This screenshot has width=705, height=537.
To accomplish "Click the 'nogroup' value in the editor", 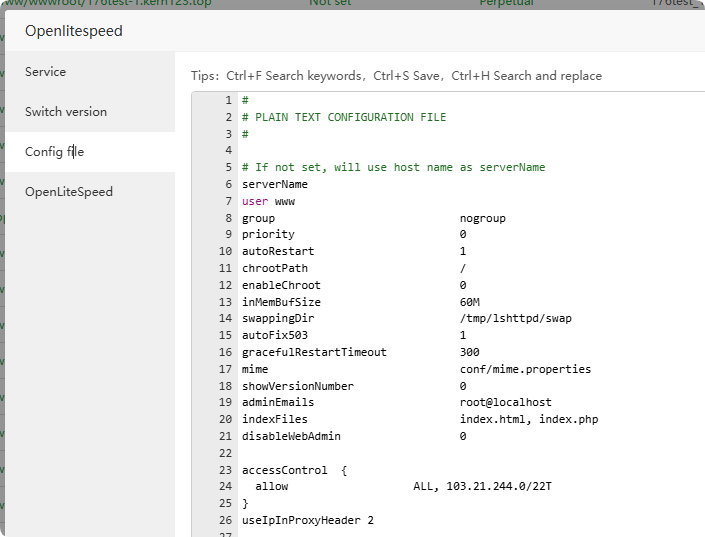I will [483, 218].
